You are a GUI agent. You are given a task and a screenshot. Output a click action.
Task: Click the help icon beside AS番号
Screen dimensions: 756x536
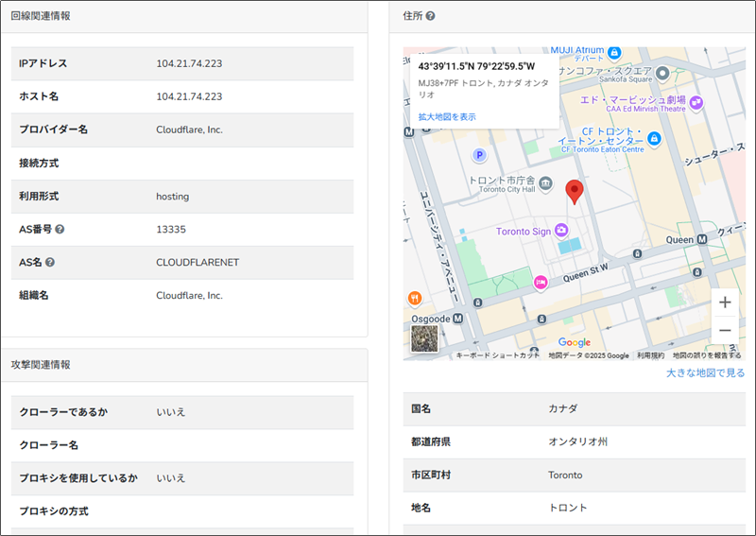coord(60,229)
